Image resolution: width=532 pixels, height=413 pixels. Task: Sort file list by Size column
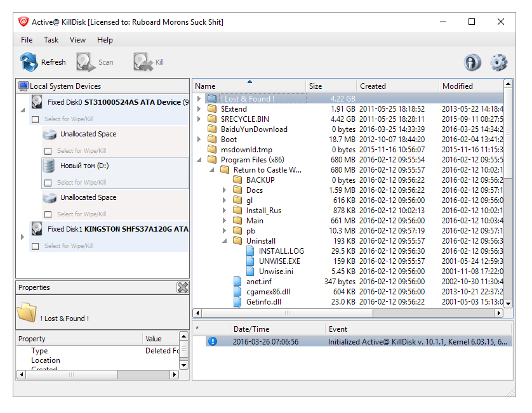[x=331, y=86]
